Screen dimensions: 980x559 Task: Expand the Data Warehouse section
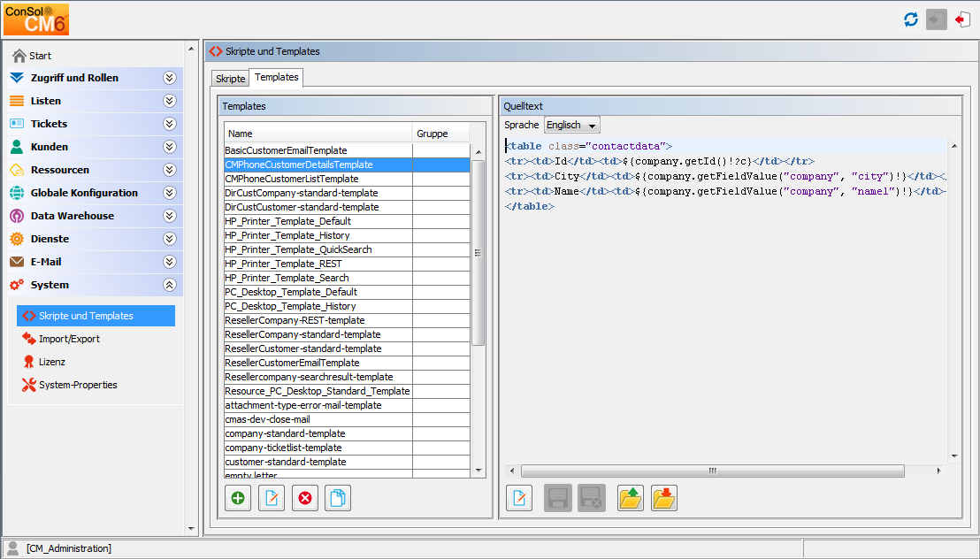[x=170, y=216]
